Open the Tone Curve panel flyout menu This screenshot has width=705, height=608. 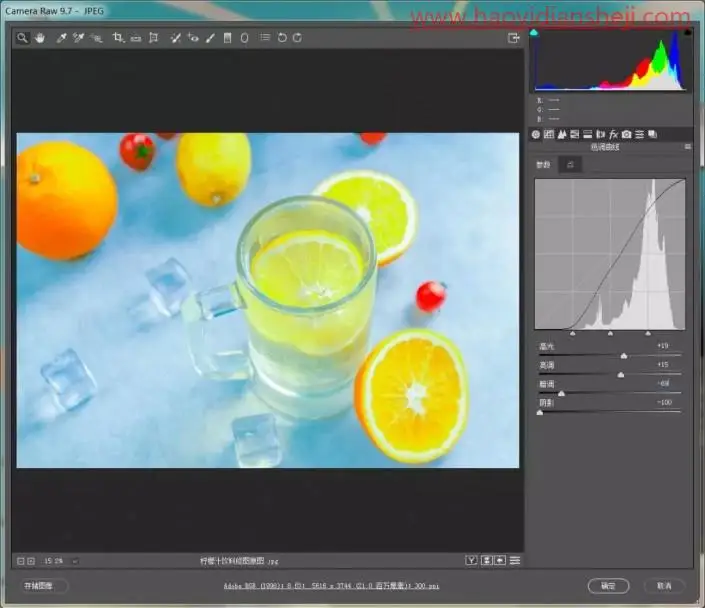coord(687,147)
